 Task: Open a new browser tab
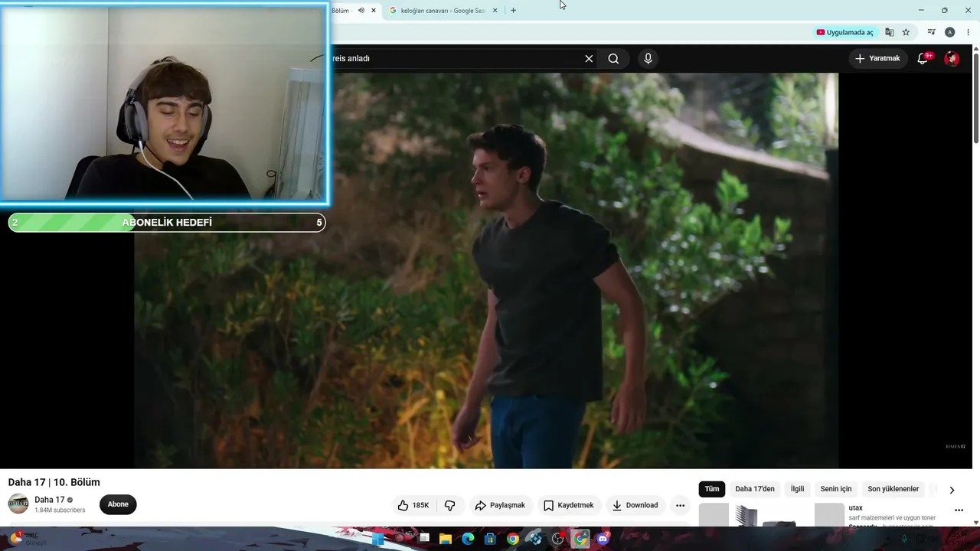click(513, 11)
